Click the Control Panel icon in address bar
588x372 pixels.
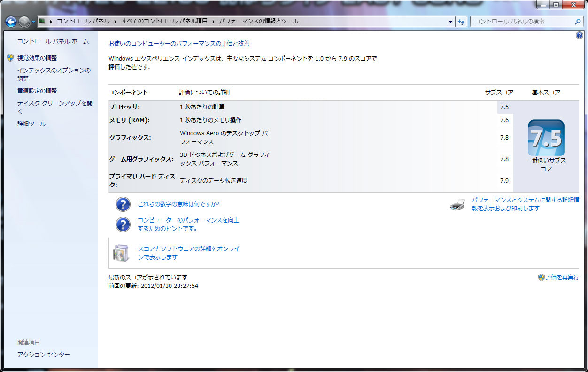pos(42,21)
